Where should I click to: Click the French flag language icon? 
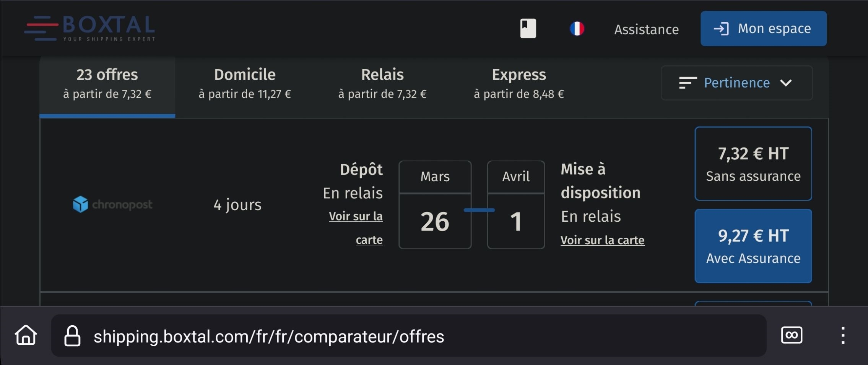[x=577, y=29]
